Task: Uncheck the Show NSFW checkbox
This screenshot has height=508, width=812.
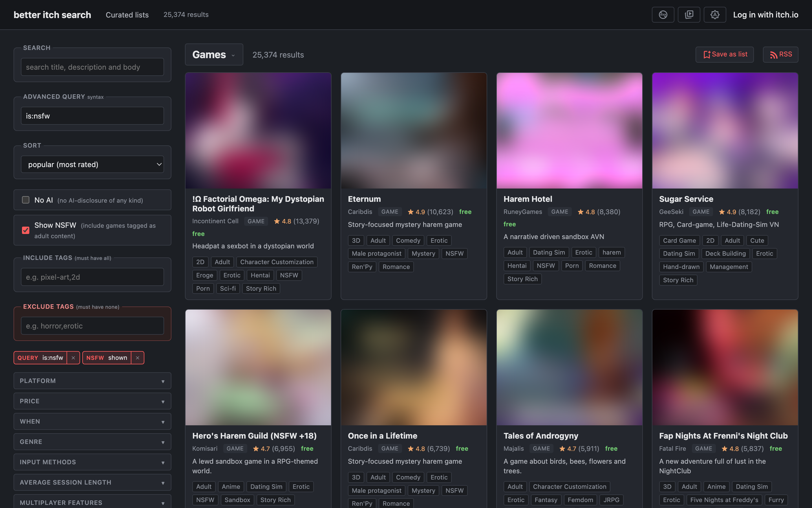Action: click(25, 230)
